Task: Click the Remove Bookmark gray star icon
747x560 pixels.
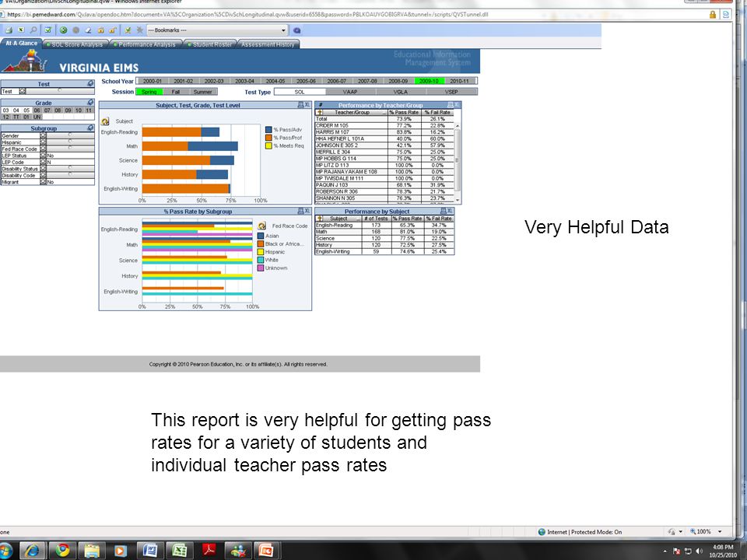Action: [x=139, y=30]
